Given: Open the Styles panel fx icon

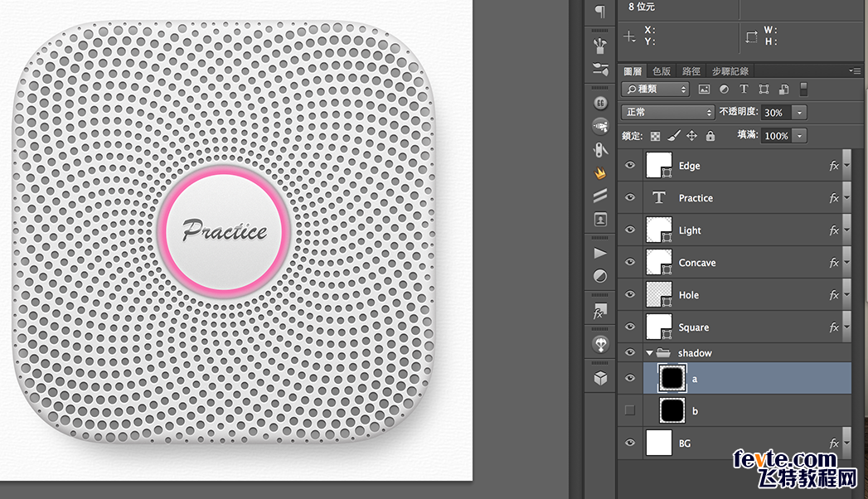Looking at the screenshot, I should 600,312.
